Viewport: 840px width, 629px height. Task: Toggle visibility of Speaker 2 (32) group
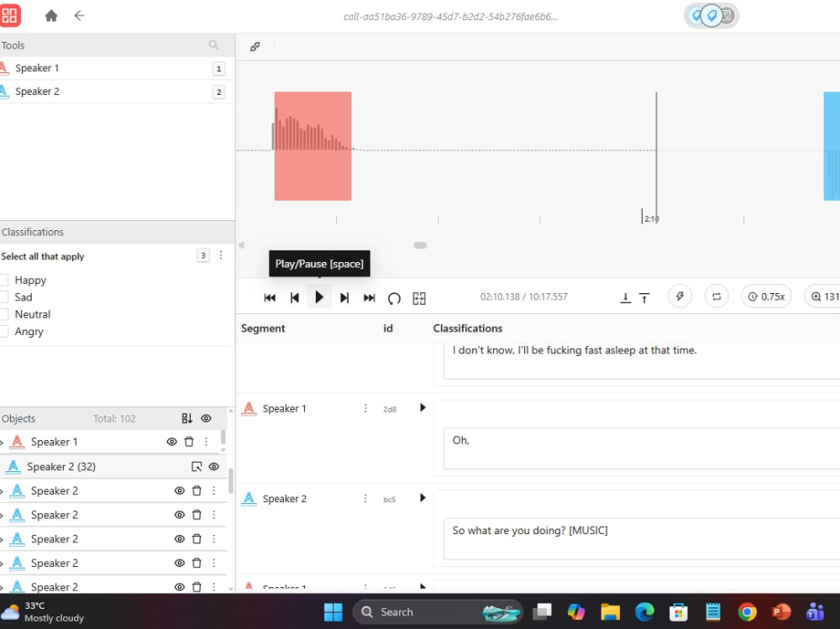[213, 467]
